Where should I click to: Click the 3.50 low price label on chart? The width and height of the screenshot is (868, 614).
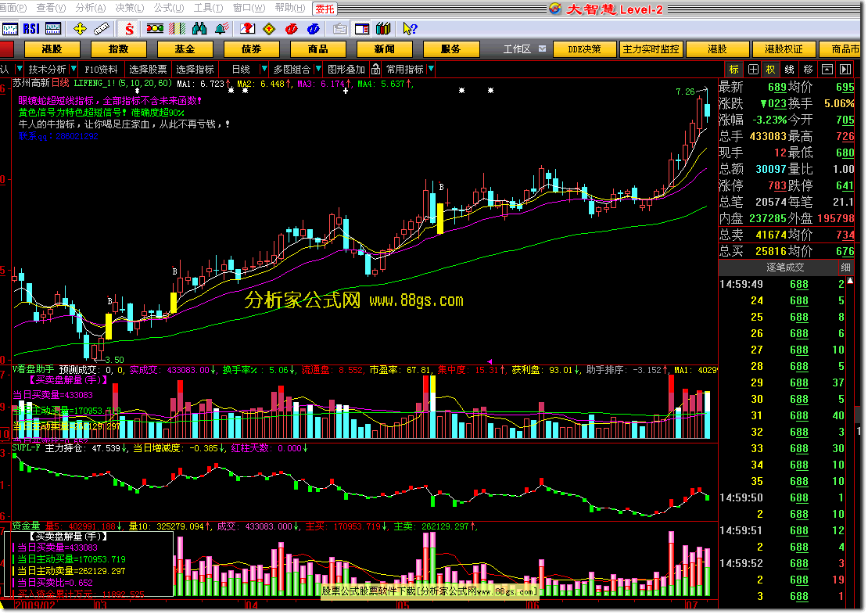click(115, 359)
